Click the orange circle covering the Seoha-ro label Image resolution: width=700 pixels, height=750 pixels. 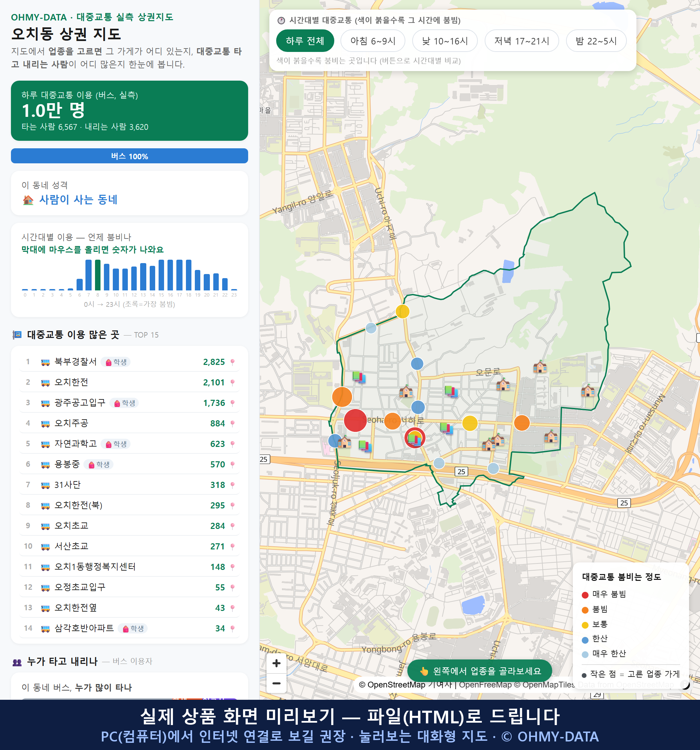(x=392, y=421)
